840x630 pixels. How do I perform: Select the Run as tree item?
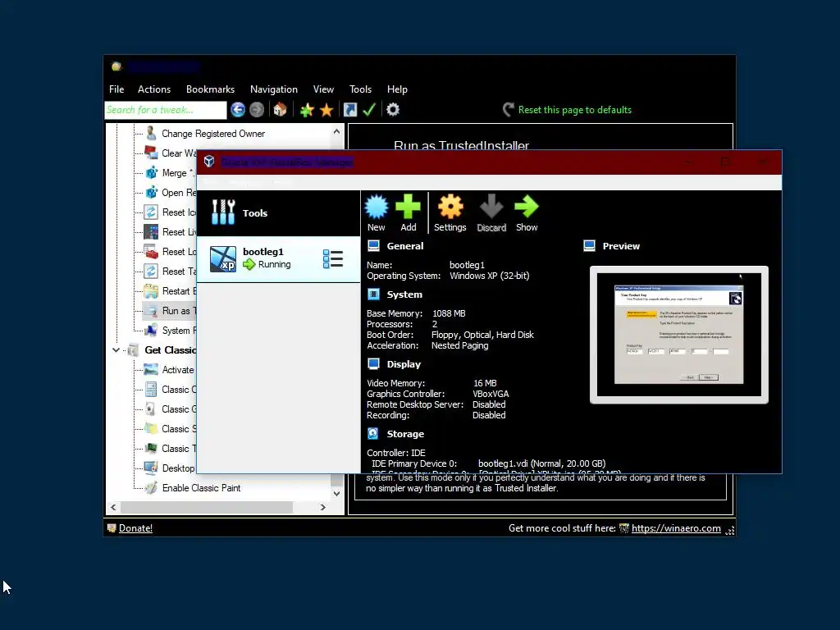pos(179,311)
